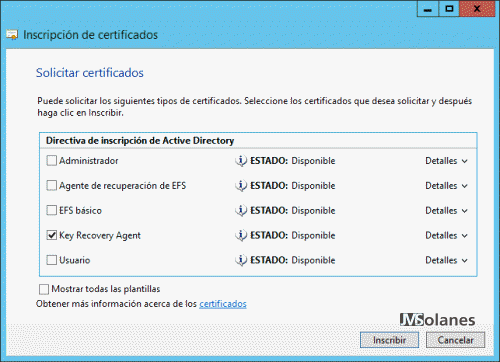Screen dimensions: 500x362
Task: Minimize the Inscripción de certificados window
Action: click(427, 9)
